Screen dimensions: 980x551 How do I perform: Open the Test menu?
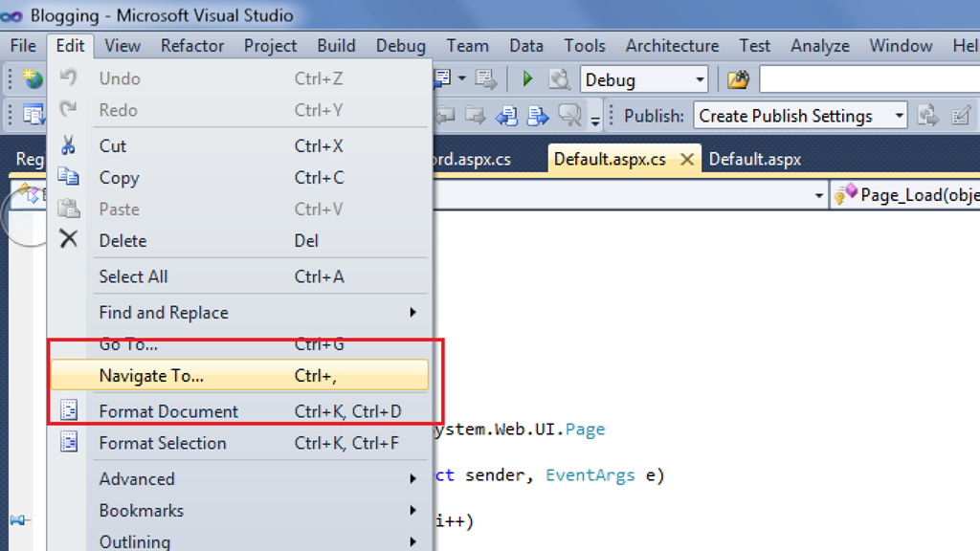pyautogui.click(x=754, y=46)
